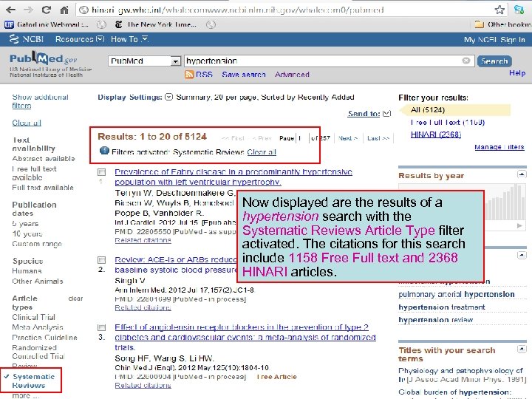Jump to Last results page
The width and height of the screenshot is (532, 399).
[378, 138]
